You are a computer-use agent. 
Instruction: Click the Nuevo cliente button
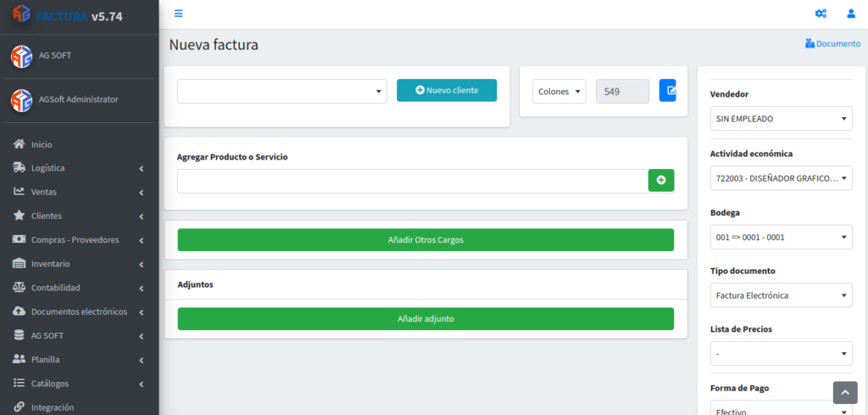[x=447, y=90]
